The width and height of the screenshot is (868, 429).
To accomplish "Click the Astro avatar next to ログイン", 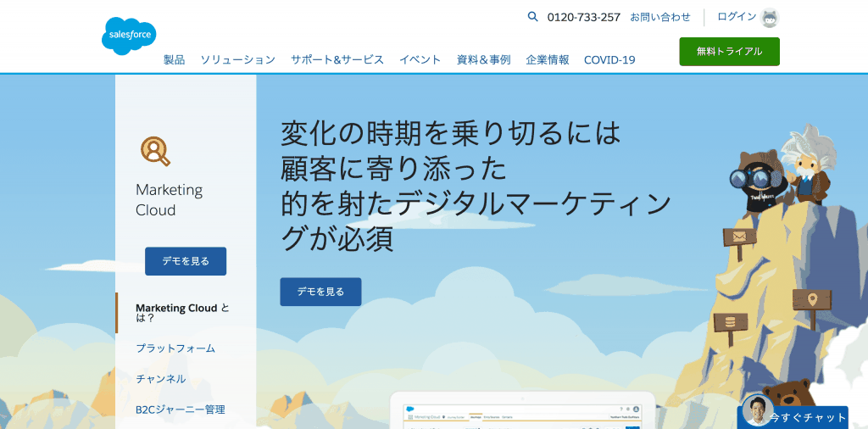I will [770, 18].
